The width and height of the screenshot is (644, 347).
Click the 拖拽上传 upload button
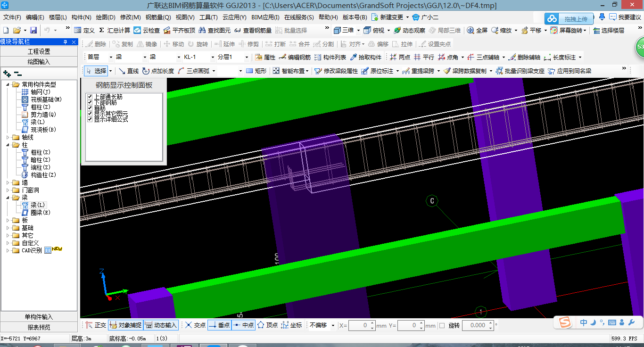tap(570, 19)
